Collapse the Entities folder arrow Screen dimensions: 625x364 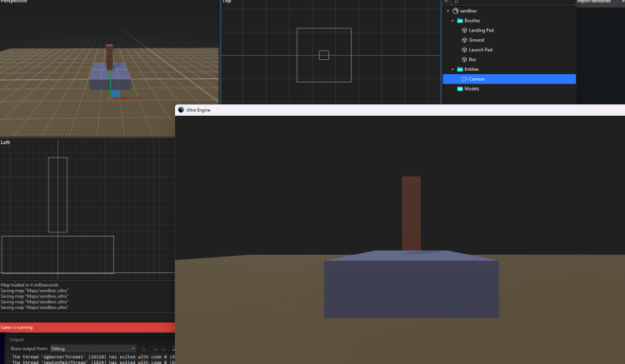(x=452, y=69)
